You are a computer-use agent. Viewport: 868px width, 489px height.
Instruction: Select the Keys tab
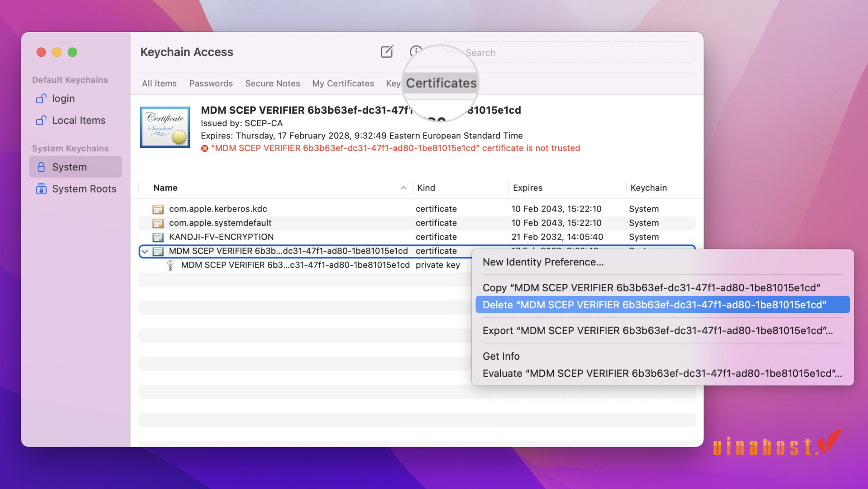coord(393,84)
